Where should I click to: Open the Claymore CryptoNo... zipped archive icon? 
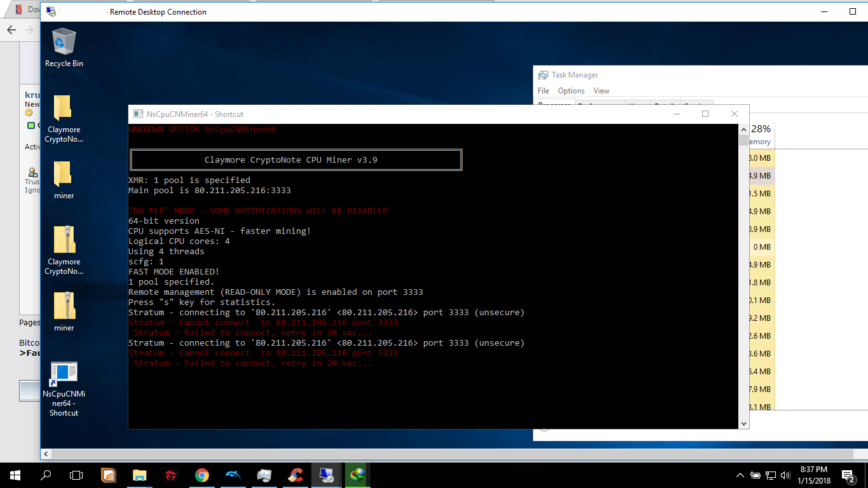(64, 251)
